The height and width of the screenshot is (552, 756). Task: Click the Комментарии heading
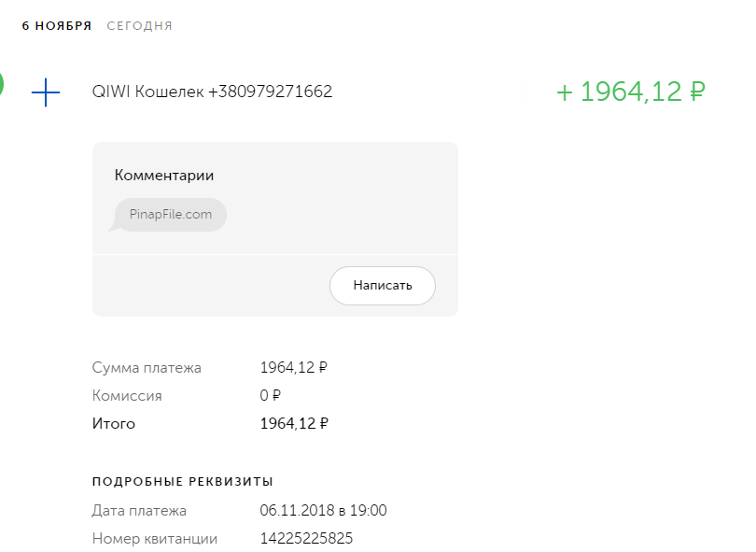pyautogui.click(x=164, y=175)
